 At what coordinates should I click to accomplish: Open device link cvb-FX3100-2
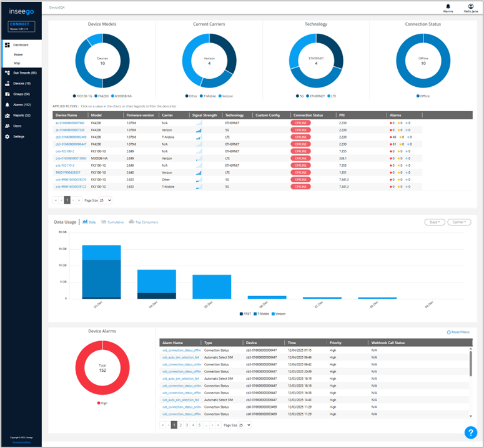(65, 151)
